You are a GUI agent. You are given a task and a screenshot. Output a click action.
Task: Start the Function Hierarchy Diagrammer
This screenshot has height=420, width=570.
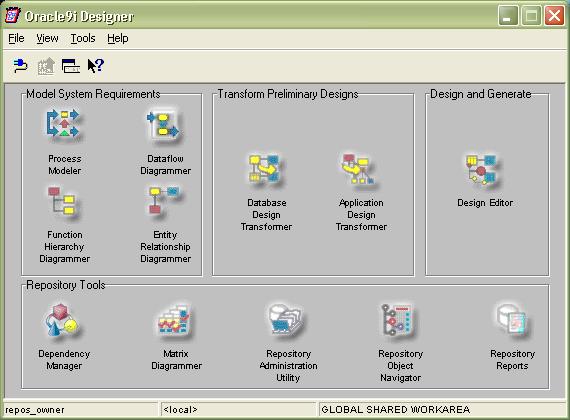pyautogui.click(x=62, y=202)
